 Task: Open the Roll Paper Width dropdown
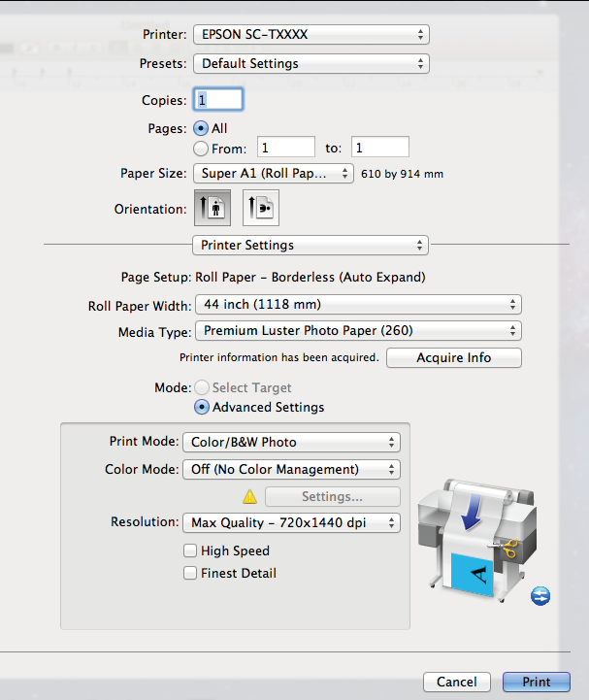pyautogui.click(x=359, y=305)
